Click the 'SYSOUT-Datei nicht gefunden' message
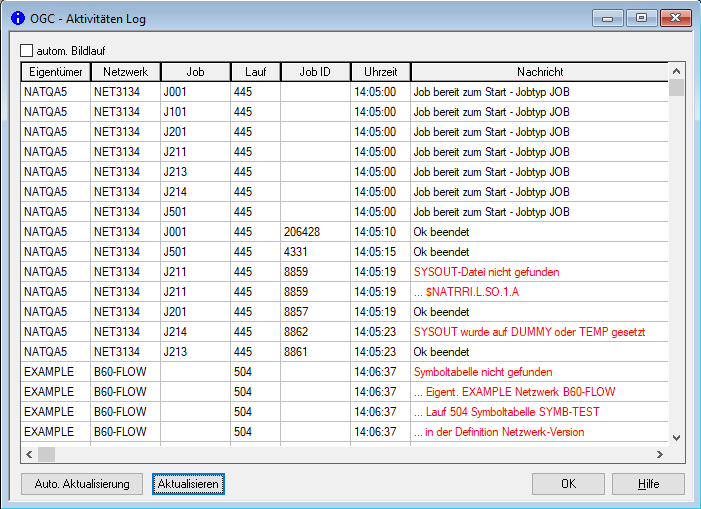Screen dimensions: 701x509 pos(486,272)
